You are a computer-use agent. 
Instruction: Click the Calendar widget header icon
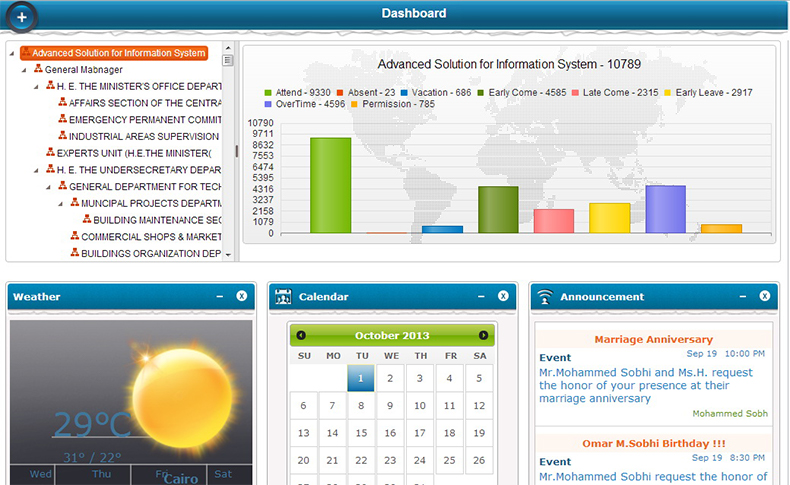283,297
